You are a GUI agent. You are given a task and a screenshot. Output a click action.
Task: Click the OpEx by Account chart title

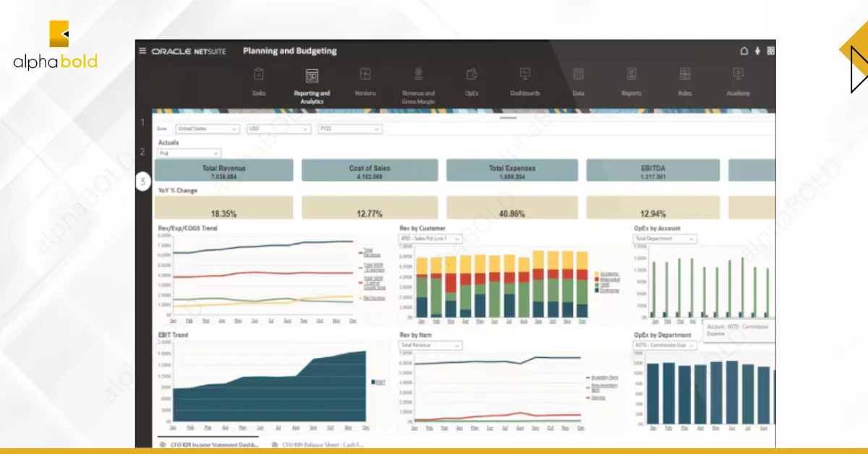pyautogui.click(x=657, y=228)
